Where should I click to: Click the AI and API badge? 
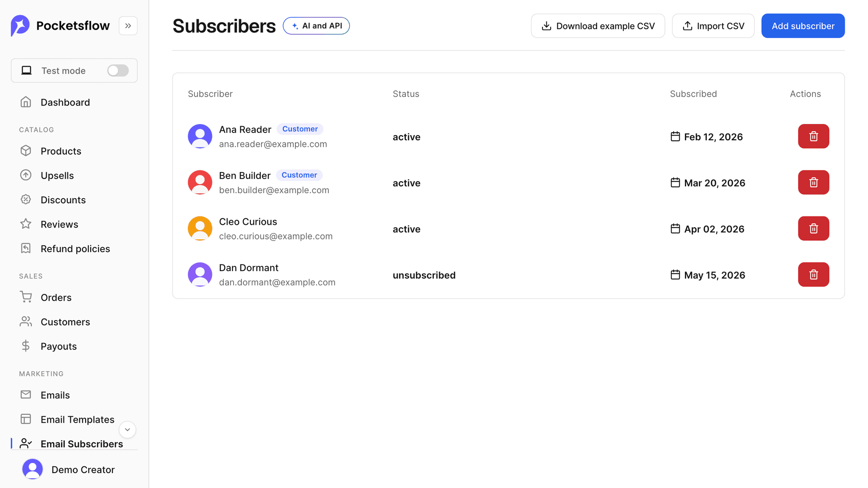click(316, 26)
